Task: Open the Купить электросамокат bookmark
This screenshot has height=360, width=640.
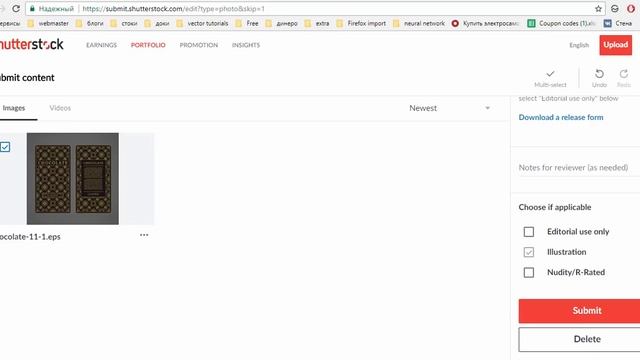Action: [x=485, y=23]
